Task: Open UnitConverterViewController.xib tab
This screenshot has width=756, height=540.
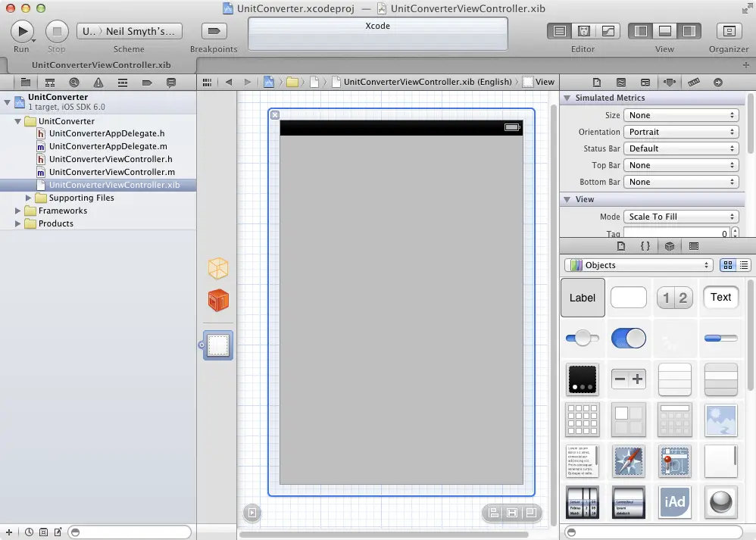Action: point(102,65)
